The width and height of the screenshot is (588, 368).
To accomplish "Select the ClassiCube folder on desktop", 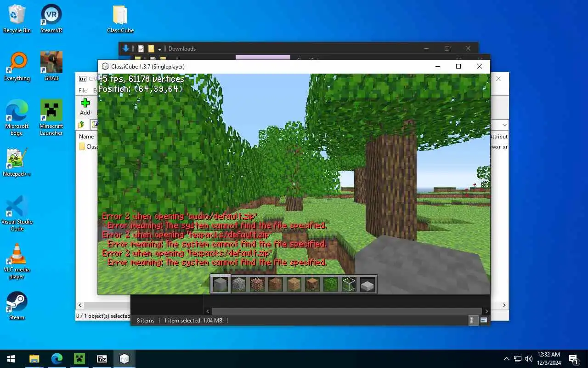I will click(x=120, y=19).
